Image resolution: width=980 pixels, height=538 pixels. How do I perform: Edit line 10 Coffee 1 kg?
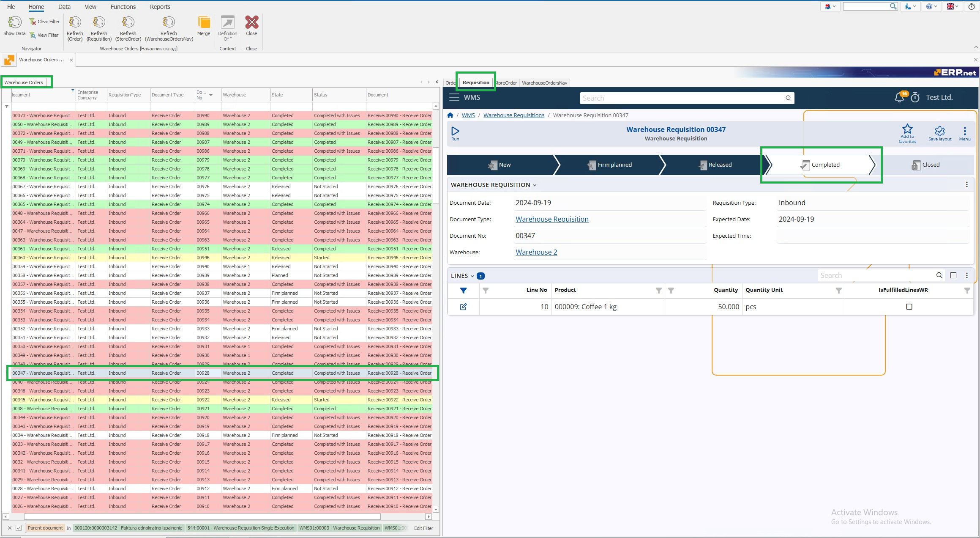[463, 307]
